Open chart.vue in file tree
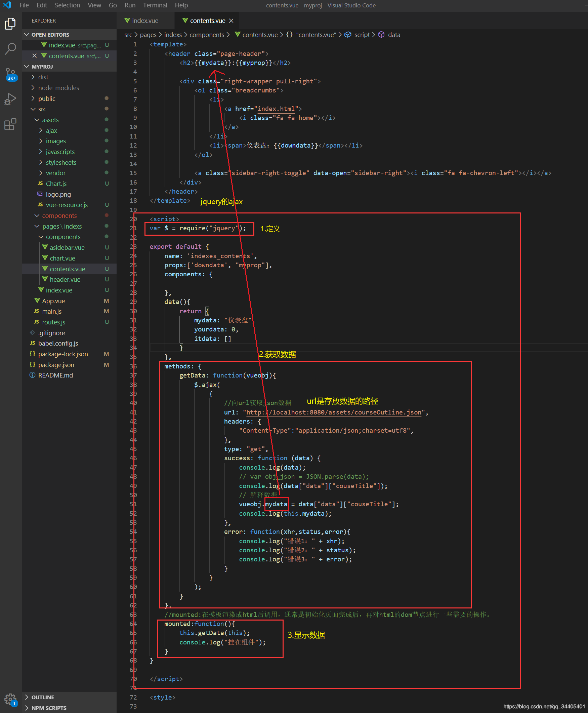The width and height of the screenshot is (588, 713). pyautogui.click(x=62, y=258)
